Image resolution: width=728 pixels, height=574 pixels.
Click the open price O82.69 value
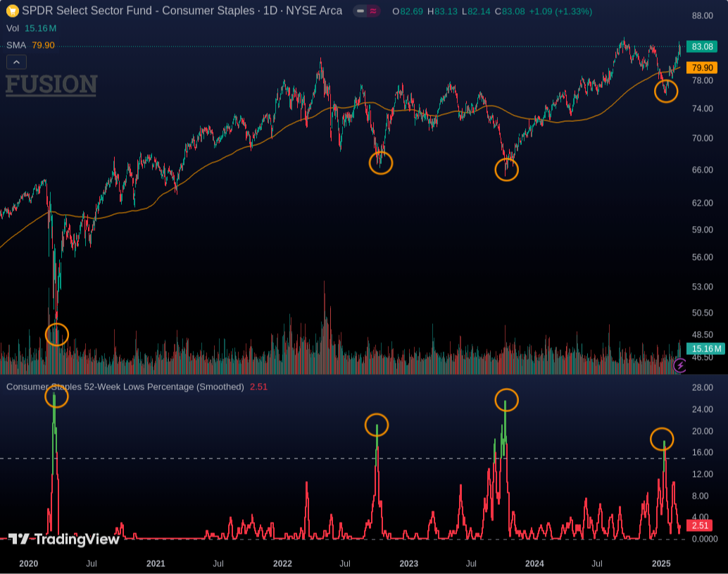click(x=408, y=11)
